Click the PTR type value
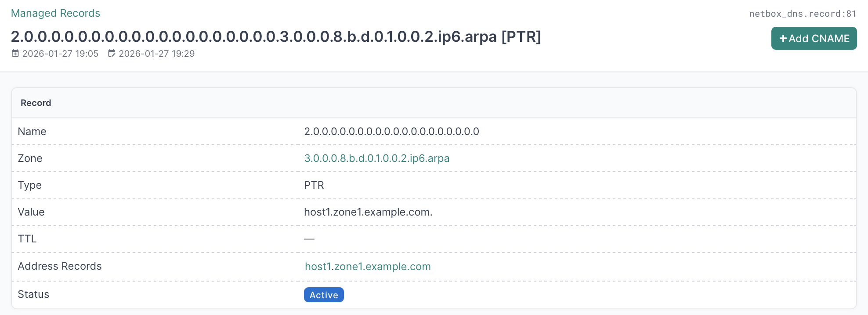Viewport: 868px width, 315px height. (314, 185)
